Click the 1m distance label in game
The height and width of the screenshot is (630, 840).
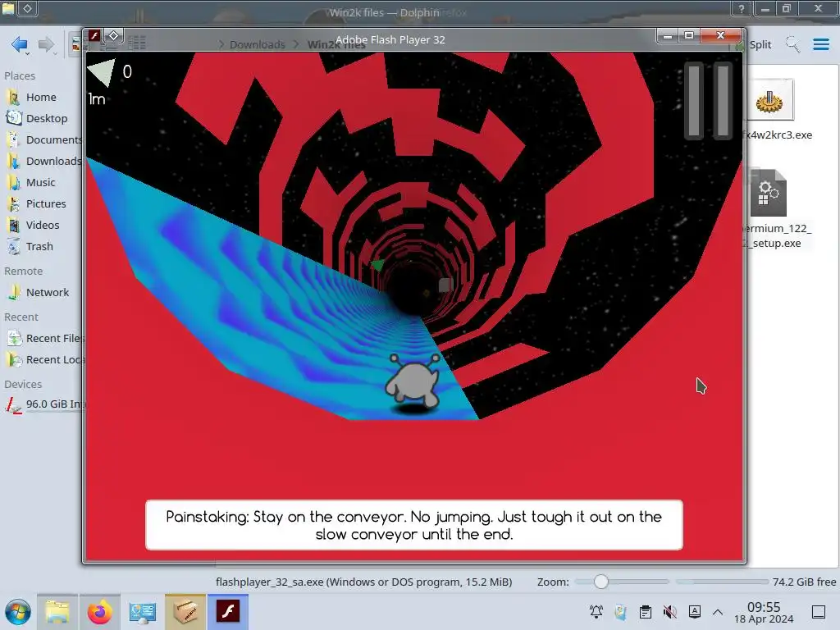97,99
